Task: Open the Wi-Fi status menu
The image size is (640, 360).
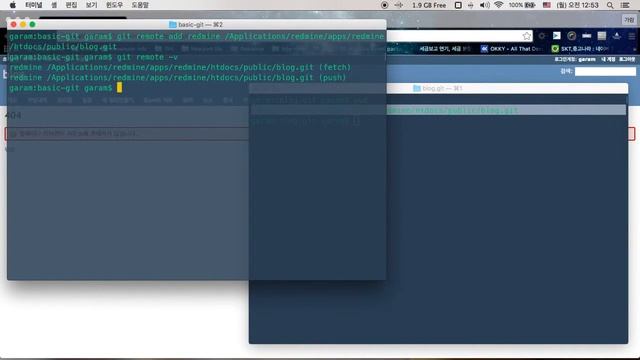Action: (x=498, y=5)
